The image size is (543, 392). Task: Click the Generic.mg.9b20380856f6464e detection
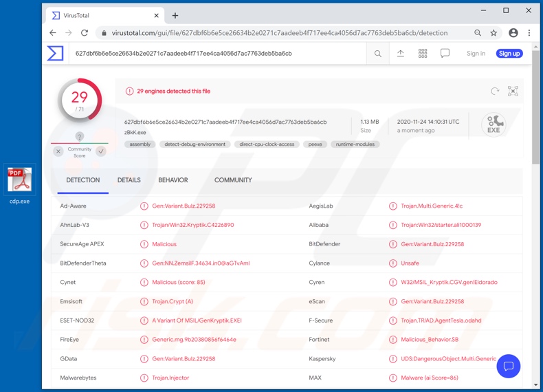(x=195, y=340)
